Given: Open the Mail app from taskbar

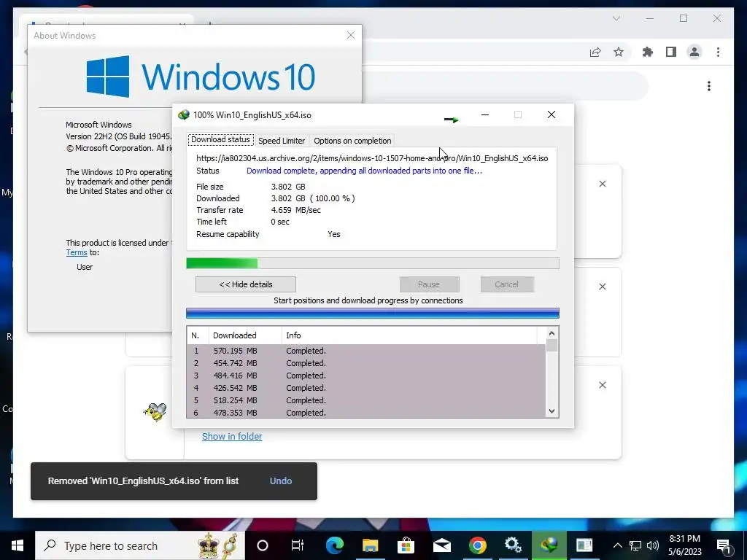Looking at the screenshot, I should [x=441, y=545].
